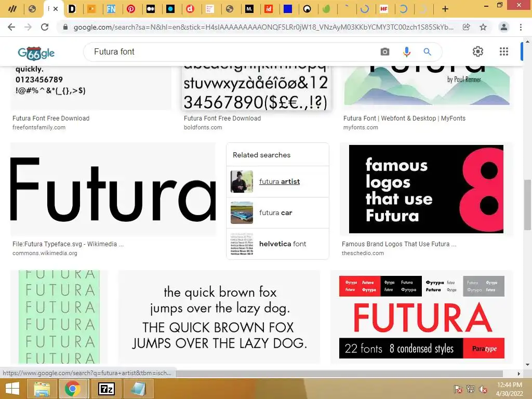Click the commons.wikimedia.org source text
Image resolution: width=532 pixels, height=399 pixels.
point(45,253)
